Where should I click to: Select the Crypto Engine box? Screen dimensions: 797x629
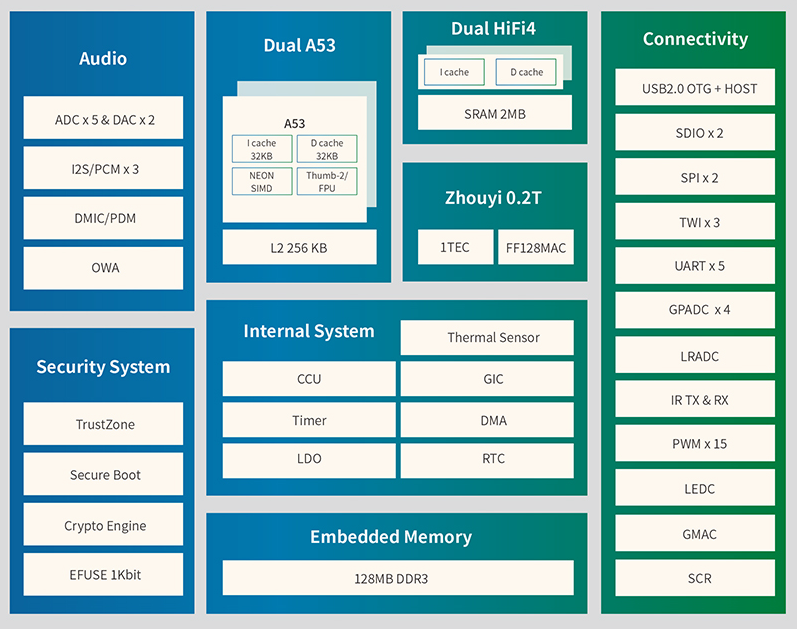(103, 524)
